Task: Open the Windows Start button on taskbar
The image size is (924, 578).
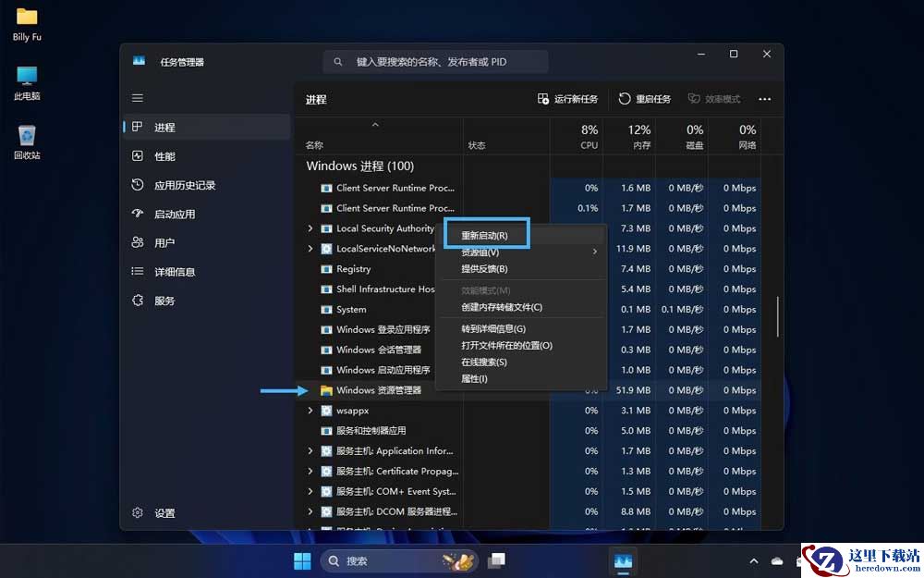Action: [x=302, y=560]
